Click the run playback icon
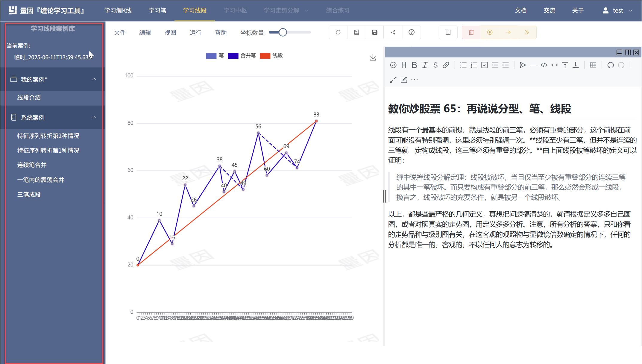642x364 pixels. click(490, 32)
